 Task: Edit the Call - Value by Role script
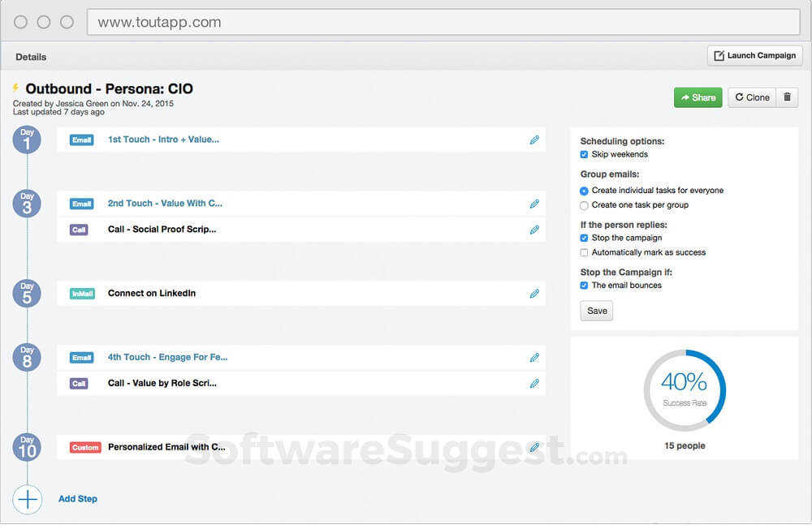point(534,383)
